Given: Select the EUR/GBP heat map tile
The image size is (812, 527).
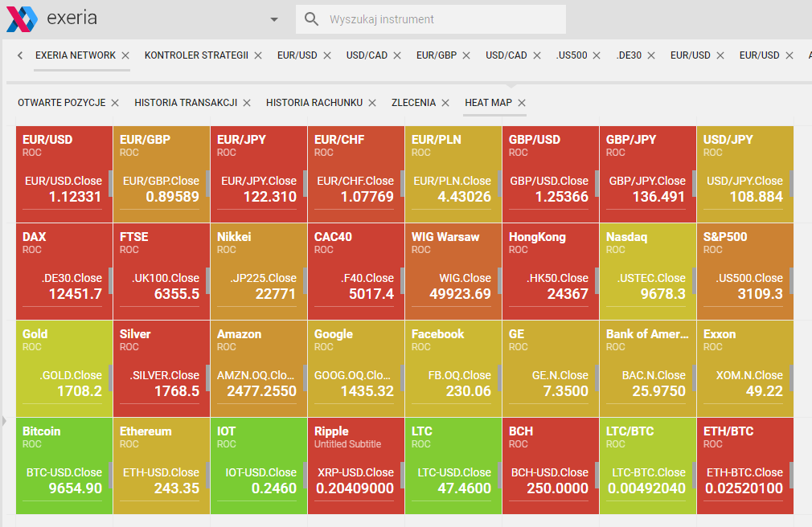Looking at the screenshot, I should pos(162,174).
